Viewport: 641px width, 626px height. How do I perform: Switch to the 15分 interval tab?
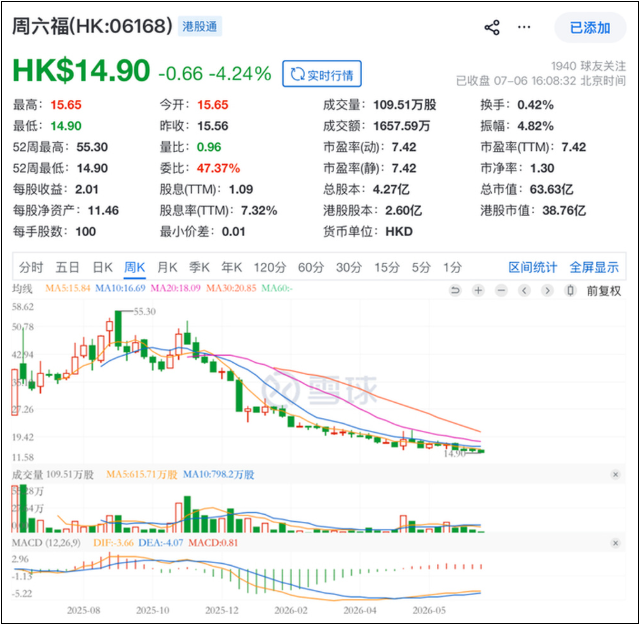coord(387,267)
